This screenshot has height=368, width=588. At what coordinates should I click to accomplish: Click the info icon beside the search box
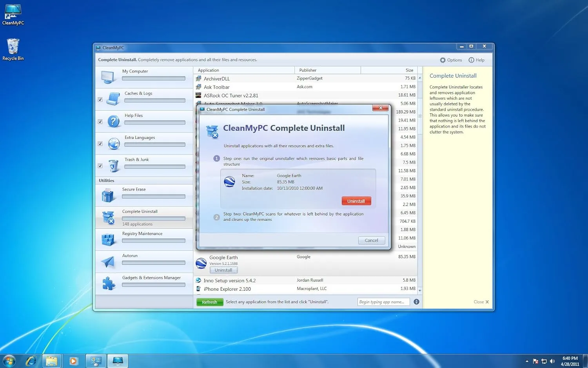pyautogui.click(x=416, y=302)
